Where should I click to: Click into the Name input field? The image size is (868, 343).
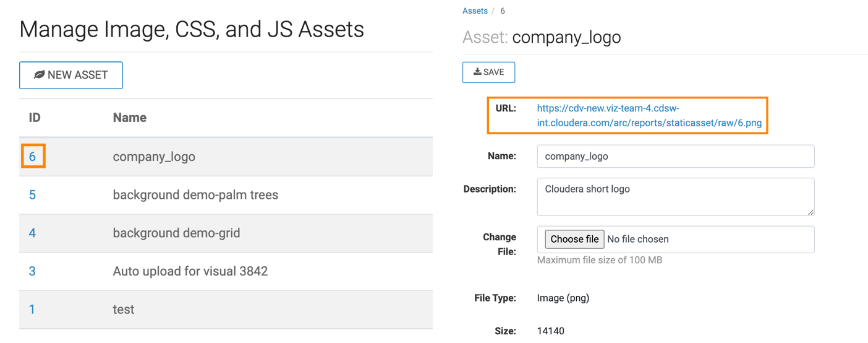675,157
